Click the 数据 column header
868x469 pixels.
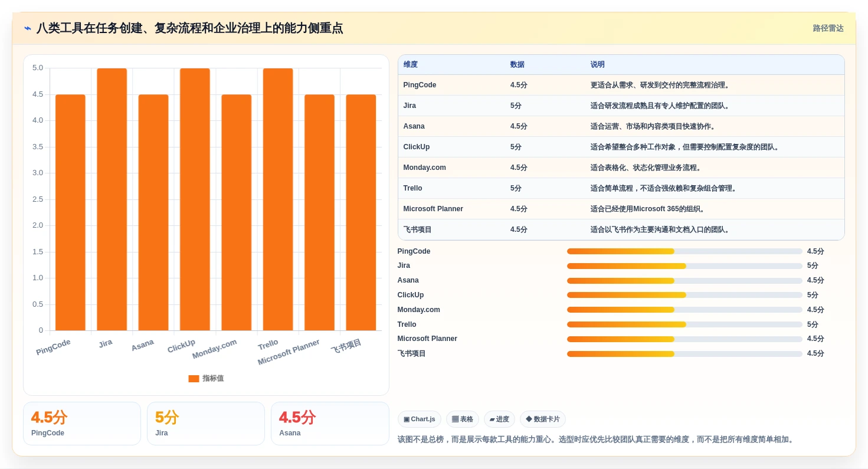(517, 65)
